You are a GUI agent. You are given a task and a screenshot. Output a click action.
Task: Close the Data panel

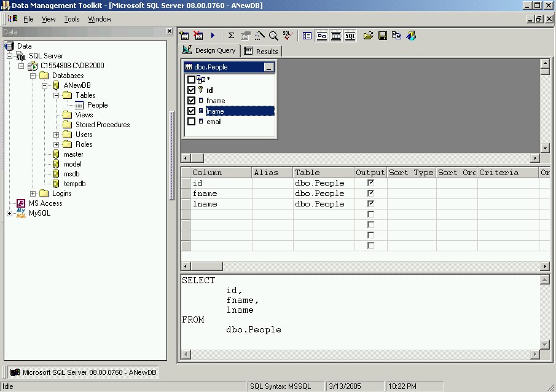(170, 31)
